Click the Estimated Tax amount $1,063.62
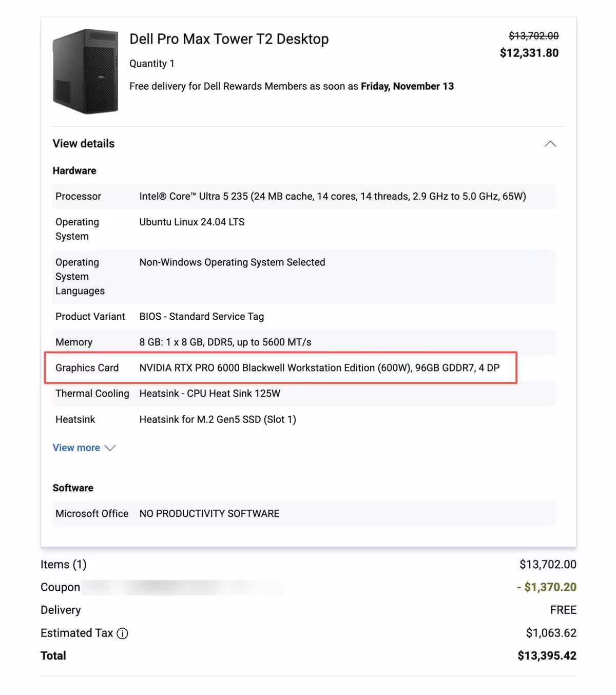Image resolution: width=616 pixels, height=695 pixels. coord(551,633)
